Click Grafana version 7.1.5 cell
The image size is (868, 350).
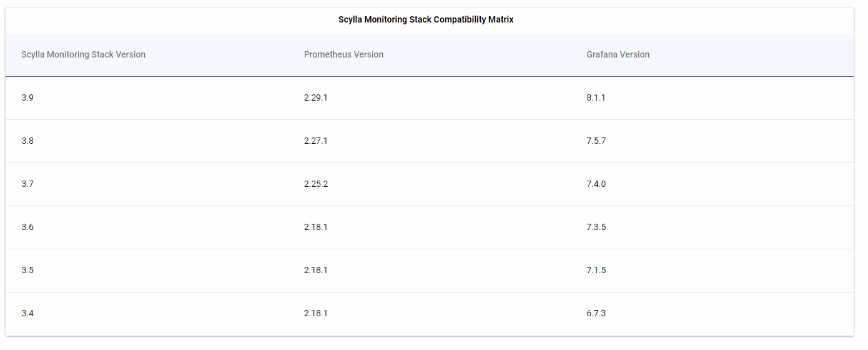tap(596, 270)
